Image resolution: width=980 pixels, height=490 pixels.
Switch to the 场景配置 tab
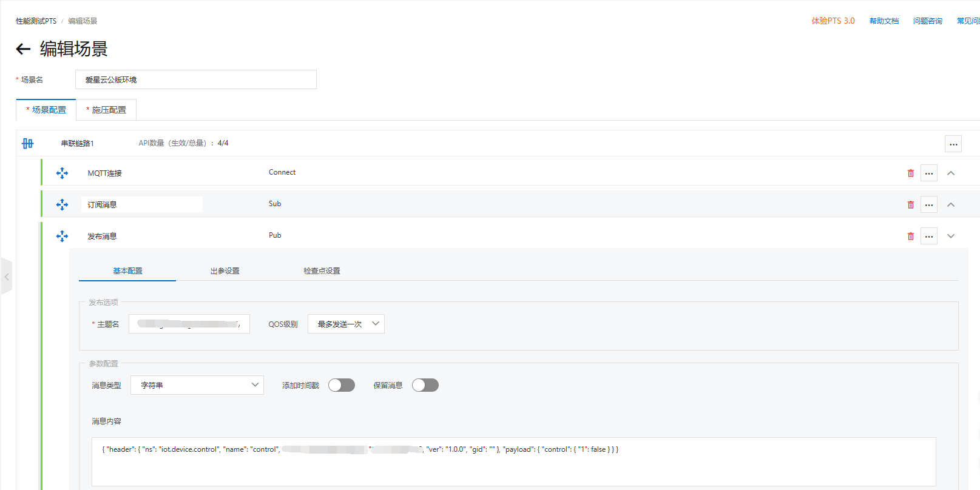[x=46, y=110]
